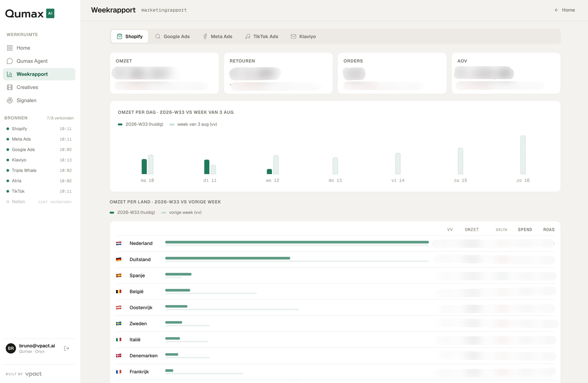
Task: Click the Nederland flag icon
Action: [x=119, y=243]
